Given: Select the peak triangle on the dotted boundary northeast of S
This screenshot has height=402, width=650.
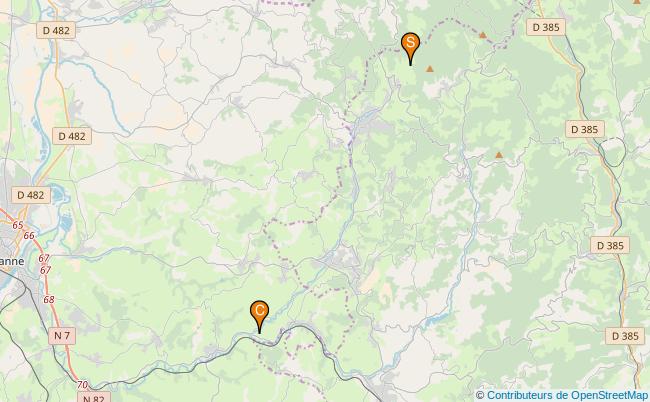Looking at the screenshot, I should coord(483,35).
